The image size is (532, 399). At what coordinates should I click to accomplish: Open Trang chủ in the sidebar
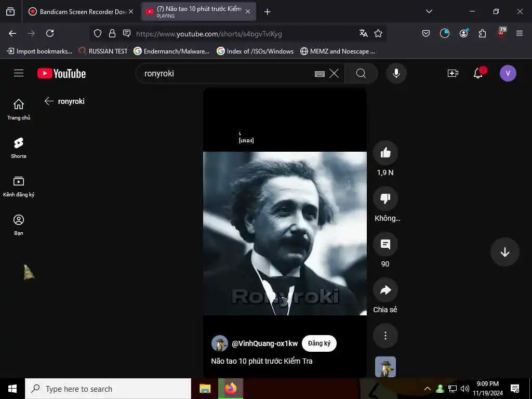pyautogui.click(x=19, y=109)
